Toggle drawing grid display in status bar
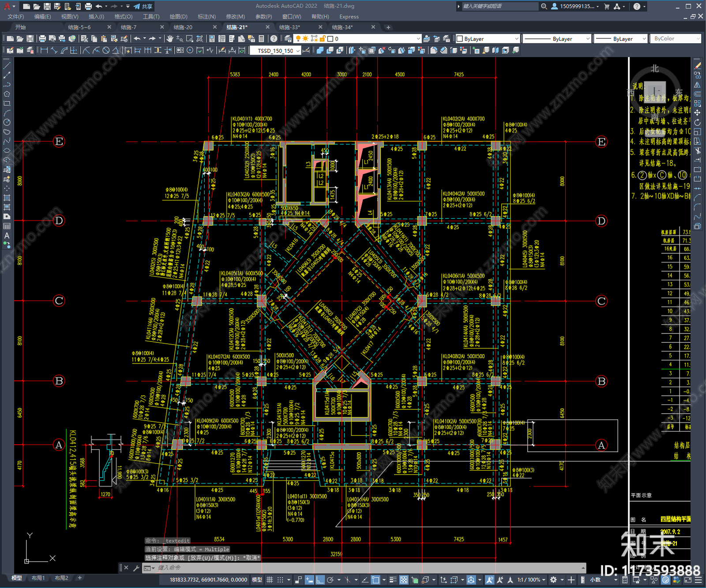 pyautogui.click(x=270, y=580)
